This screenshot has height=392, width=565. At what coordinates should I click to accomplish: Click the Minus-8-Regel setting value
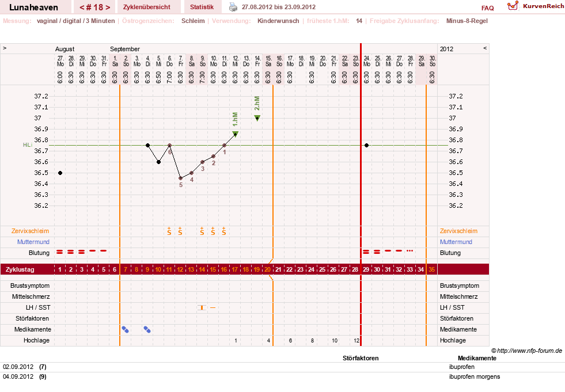coord(467,21)
